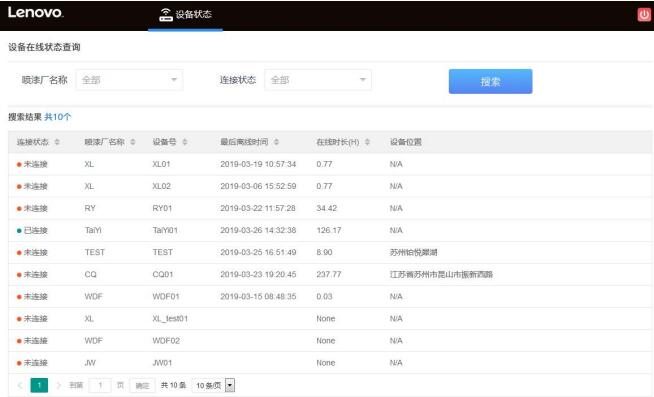
Task: Click the 确定 pagination button
Action: coord(142,385)
